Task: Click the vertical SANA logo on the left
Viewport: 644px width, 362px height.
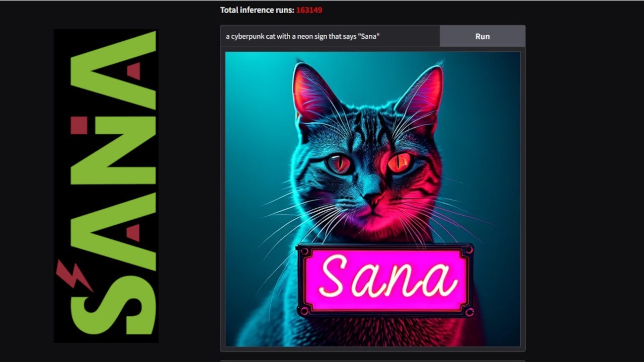Action: 106,186
